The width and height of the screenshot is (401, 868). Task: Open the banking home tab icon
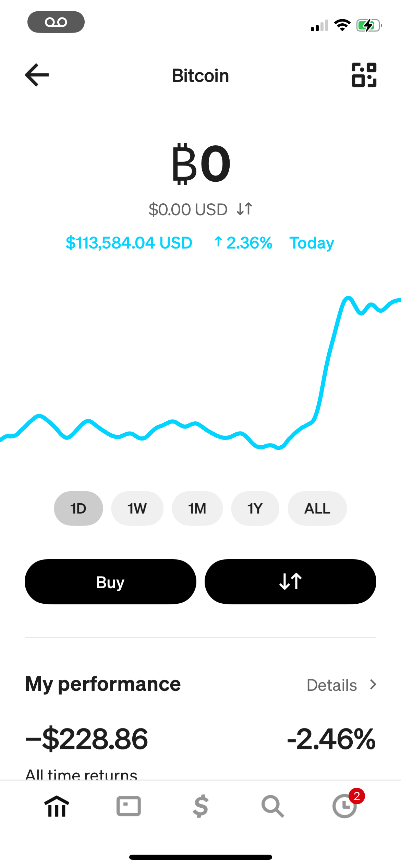click(57, 806)
